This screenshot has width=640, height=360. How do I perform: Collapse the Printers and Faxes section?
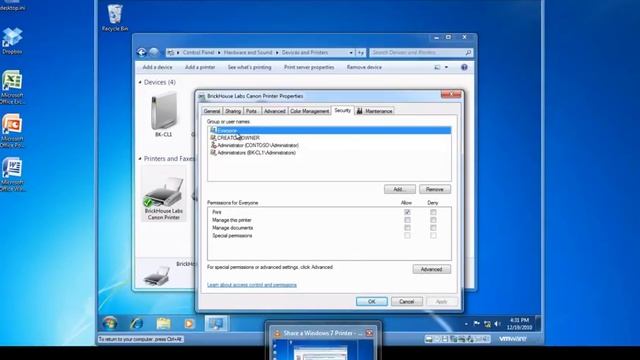[140, 159]
